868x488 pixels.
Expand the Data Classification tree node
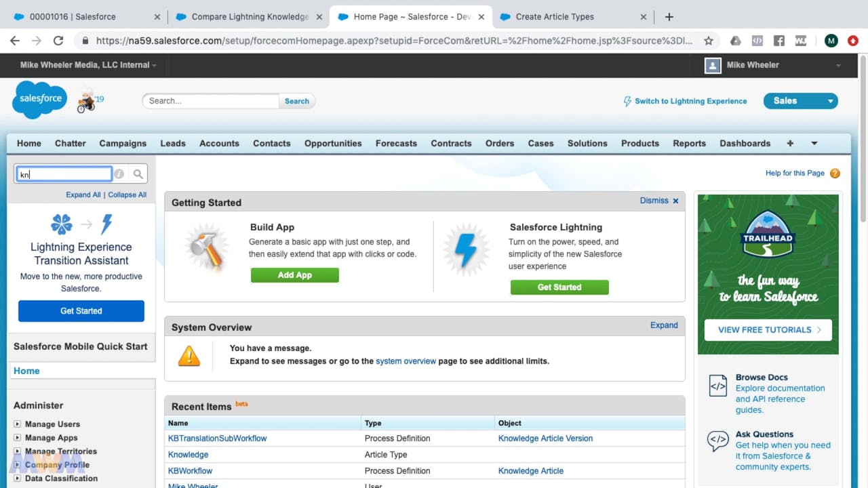18,479
